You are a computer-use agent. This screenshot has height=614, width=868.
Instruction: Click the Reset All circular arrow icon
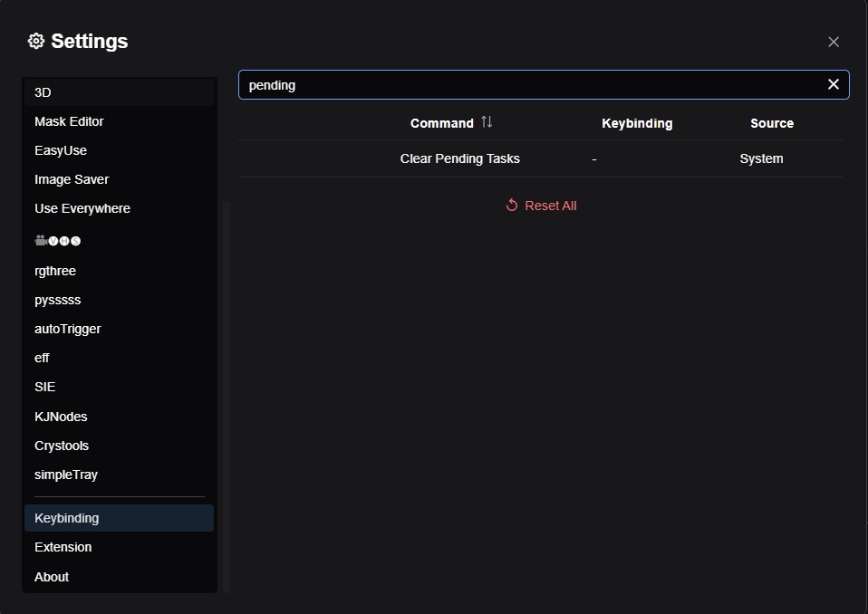click(512, 206)
